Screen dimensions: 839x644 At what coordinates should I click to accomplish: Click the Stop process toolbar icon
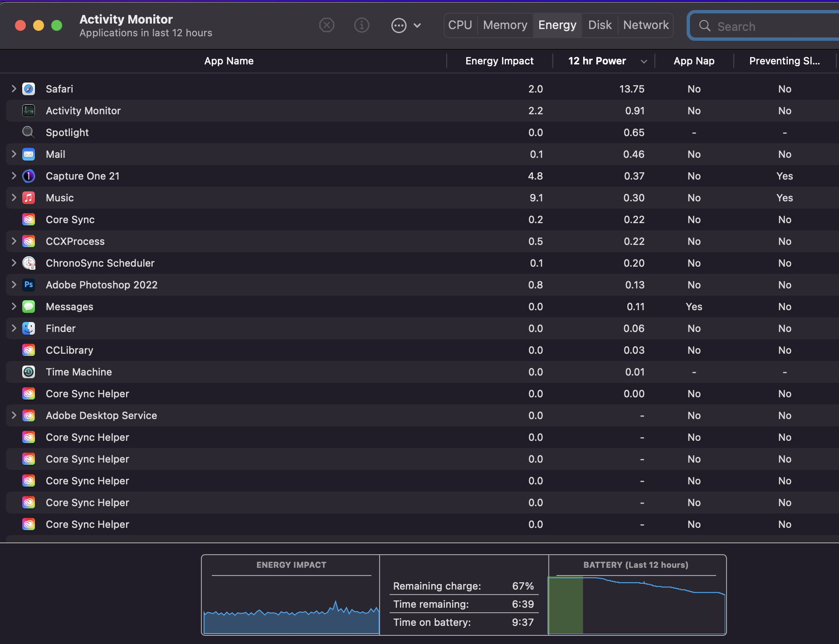[327, 25]
